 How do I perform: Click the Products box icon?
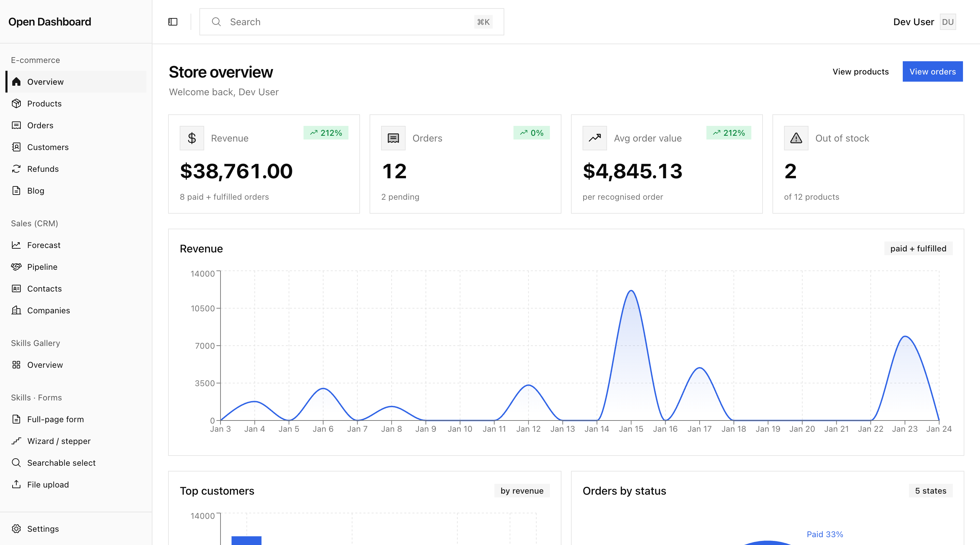pos(16,103)
